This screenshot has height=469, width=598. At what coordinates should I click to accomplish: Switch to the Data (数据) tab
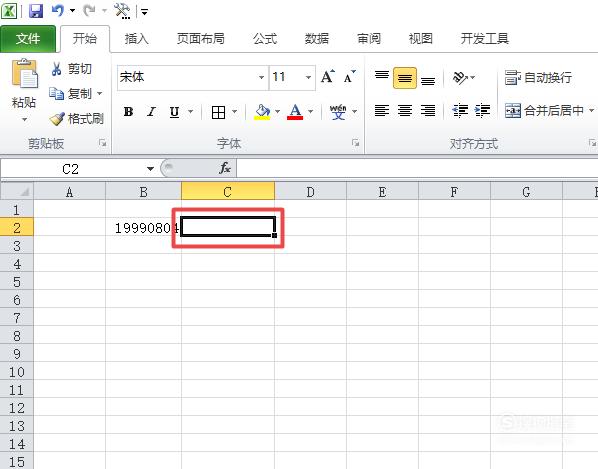click(317, 39)
